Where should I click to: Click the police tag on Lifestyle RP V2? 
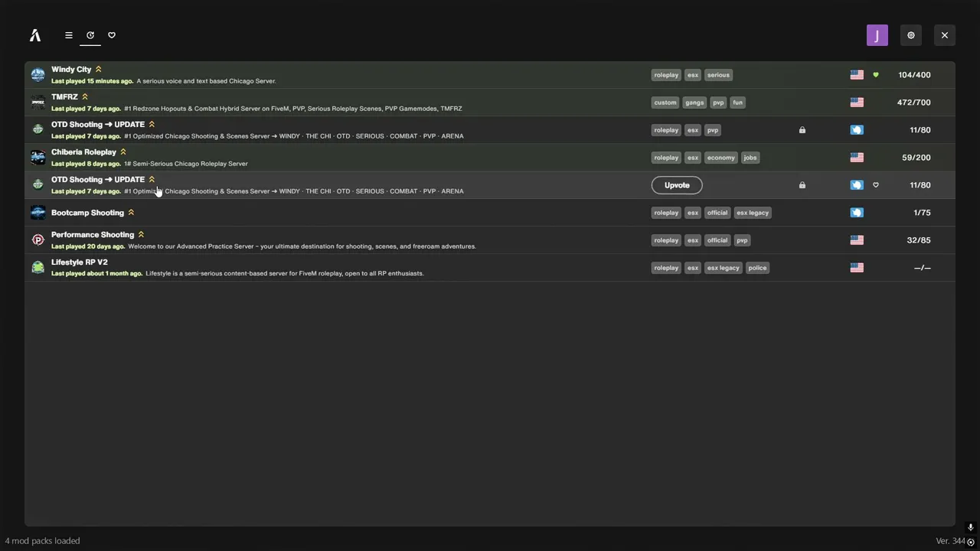pyautogui.click(x=757, y=268)
